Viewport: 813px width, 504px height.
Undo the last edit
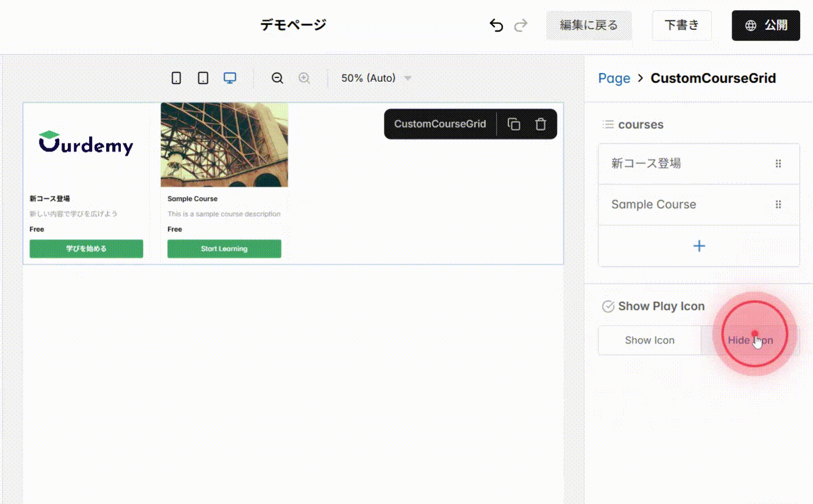click(496, 25)
